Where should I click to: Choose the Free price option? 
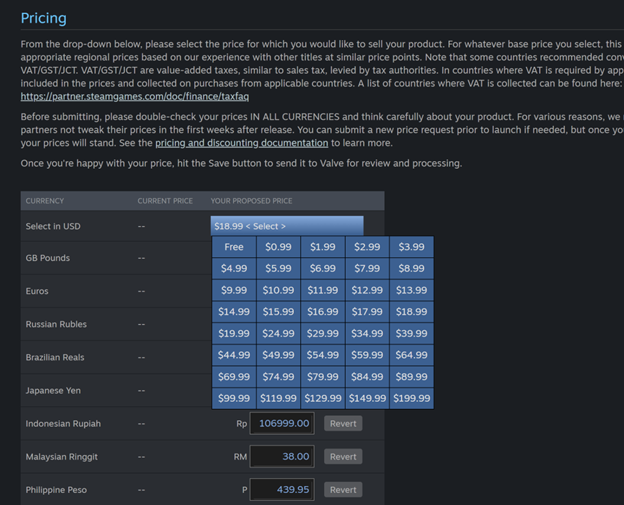pyautogui.click(x=234, y=247)
